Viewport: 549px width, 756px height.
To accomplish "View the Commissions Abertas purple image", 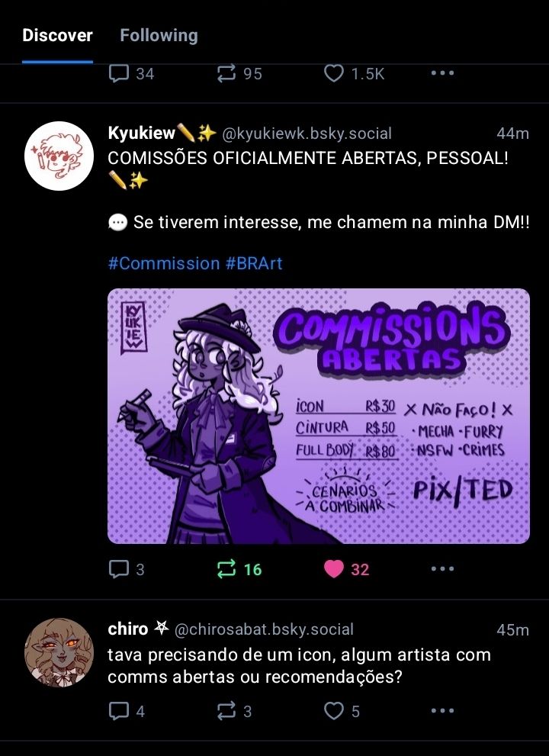I will 319,416.
